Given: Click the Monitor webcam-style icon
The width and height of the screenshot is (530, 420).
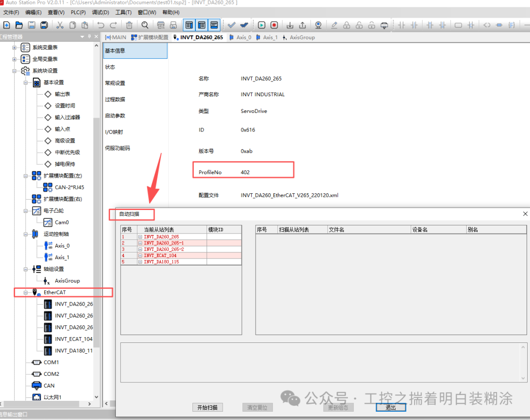Looking at the screenshot, I should point(318,25).
